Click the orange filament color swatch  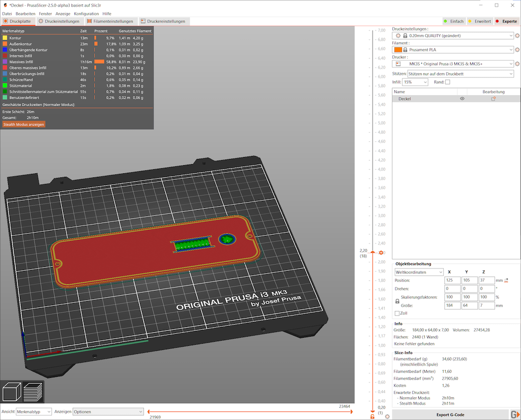pos(397,50)
